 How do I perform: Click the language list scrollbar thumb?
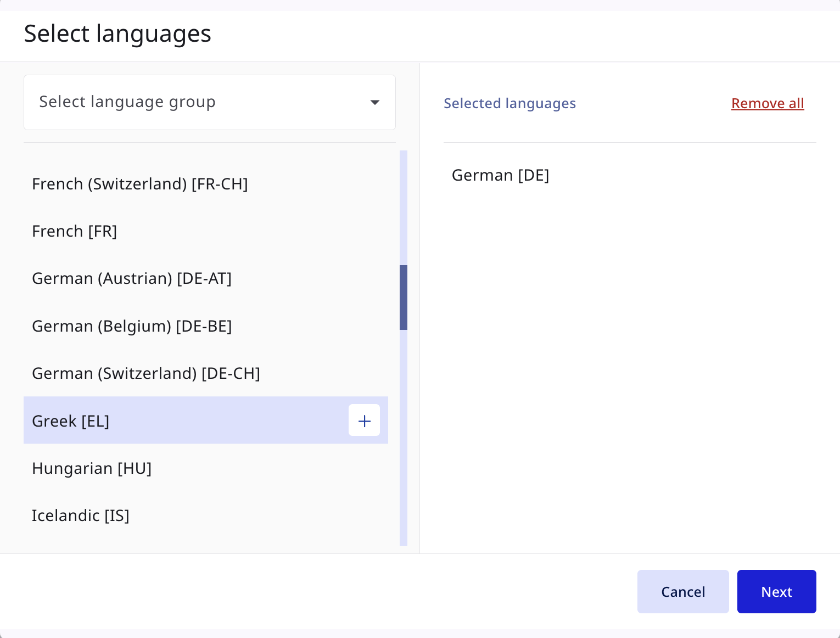click(x=404, y=298)
